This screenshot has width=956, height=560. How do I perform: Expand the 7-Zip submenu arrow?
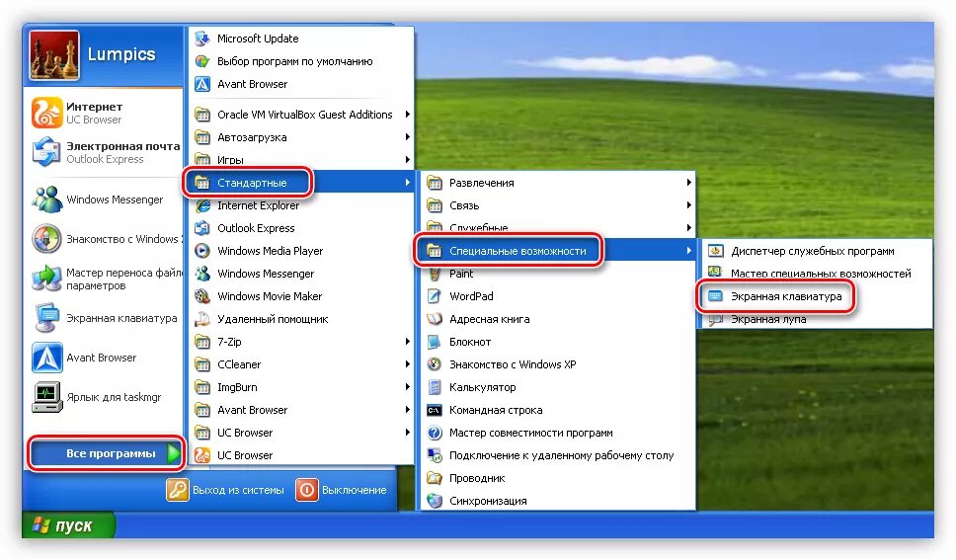click(x=407, y=342)
